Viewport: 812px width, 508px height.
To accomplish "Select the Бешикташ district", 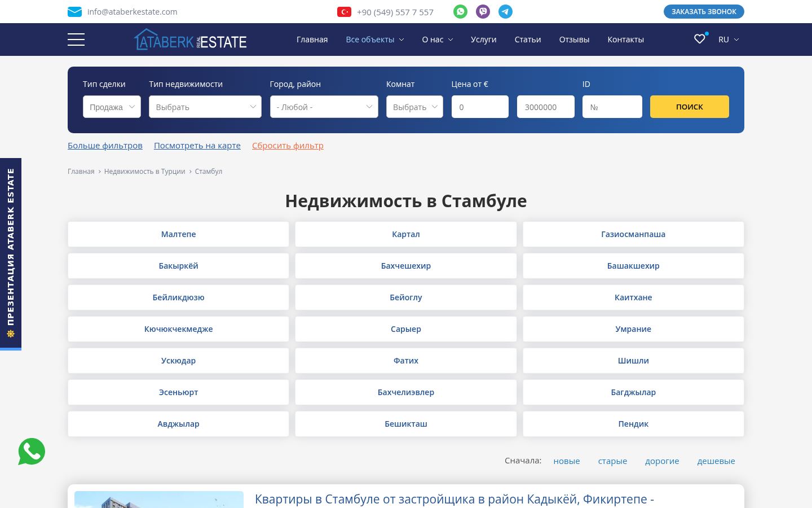I will [x=406, y=424].
